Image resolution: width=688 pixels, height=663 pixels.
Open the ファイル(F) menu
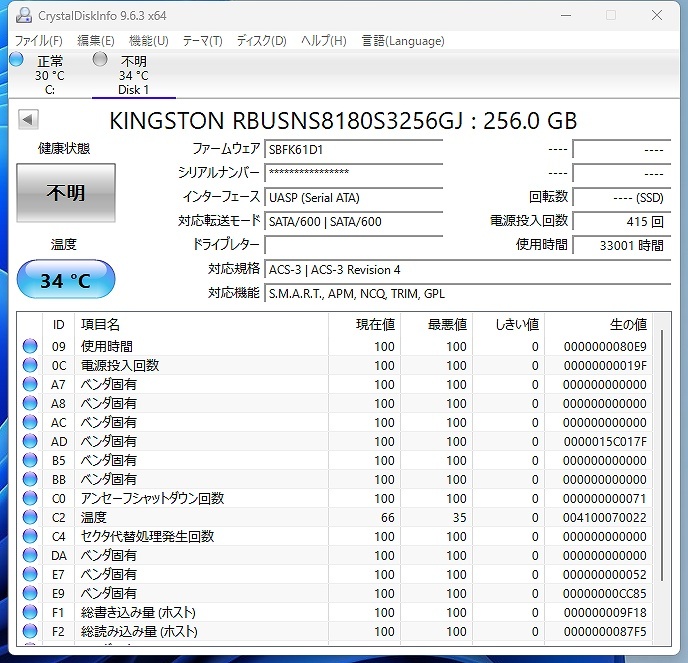(x=39, y=41)
